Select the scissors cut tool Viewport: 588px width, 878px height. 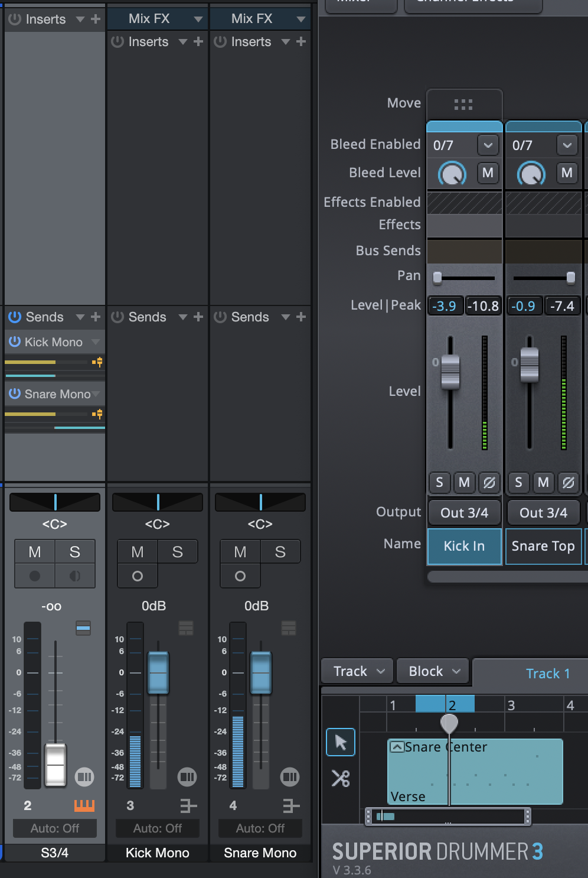341,778
